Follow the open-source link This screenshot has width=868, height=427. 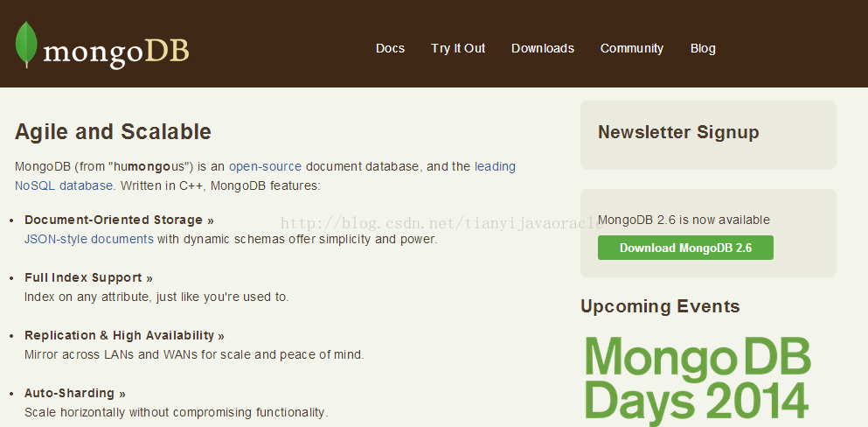coord(265,166)
